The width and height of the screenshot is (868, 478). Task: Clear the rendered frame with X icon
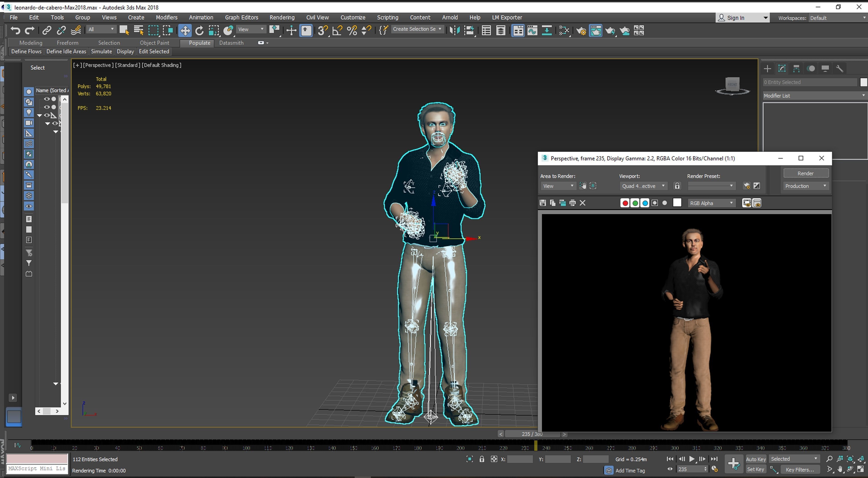point(582,203)
